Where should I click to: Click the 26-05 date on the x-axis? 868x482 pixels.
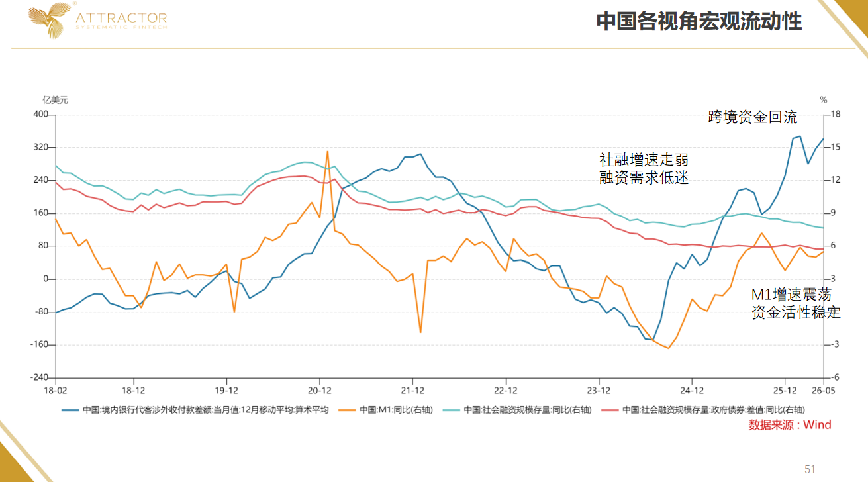point(824,390)
